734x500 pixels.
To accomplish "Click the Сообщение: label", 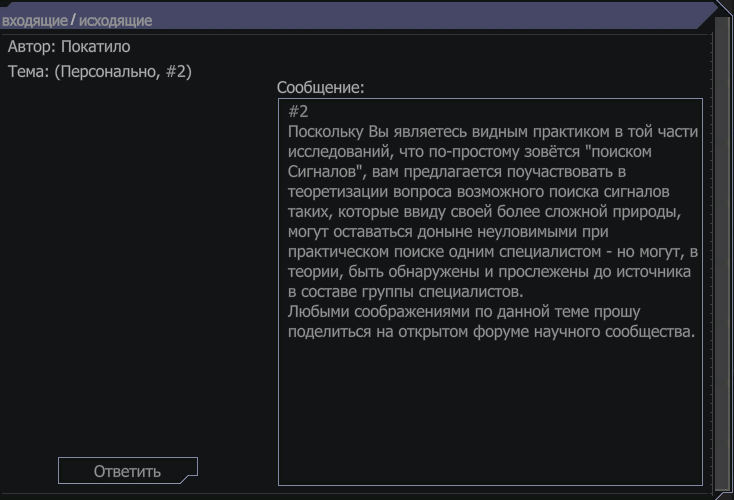I will point(320,88).
